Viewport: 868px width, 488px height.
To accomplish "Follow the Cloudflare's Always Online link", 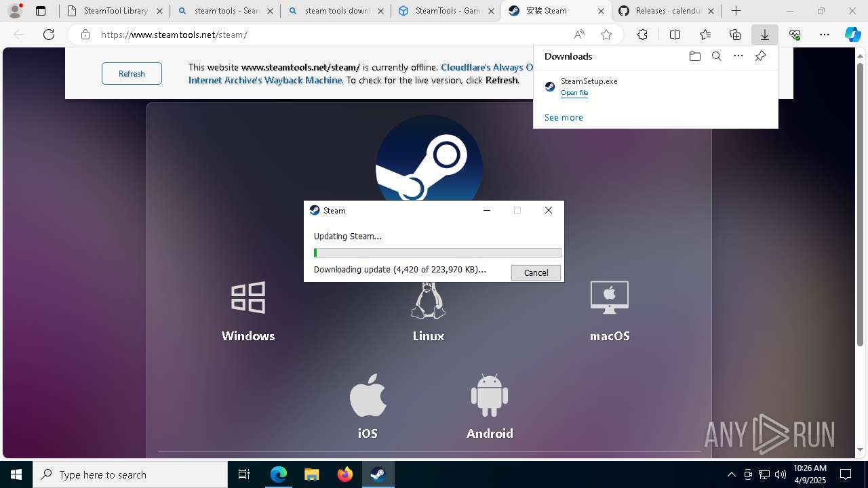I will (x=487, y=67).
